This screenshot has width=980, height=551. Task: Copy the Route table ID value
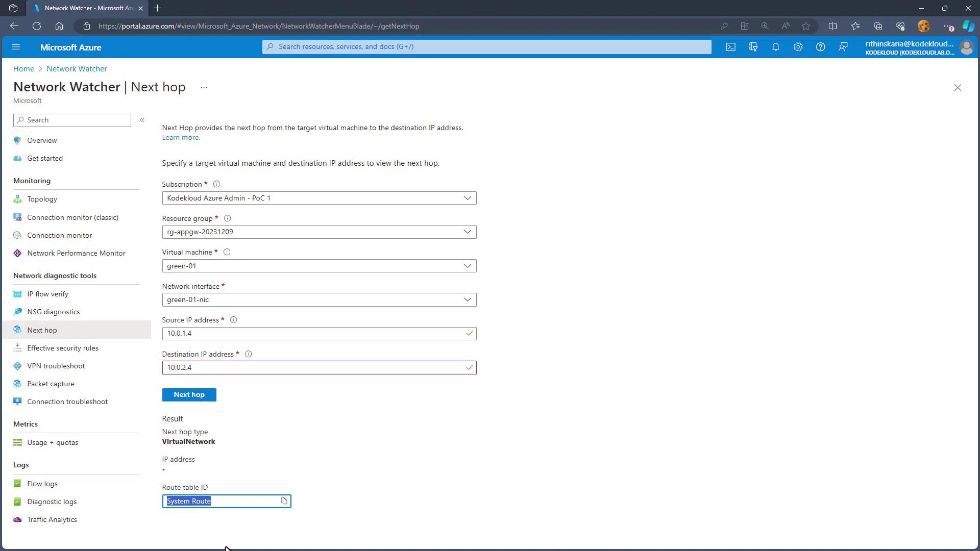pos(284,502)
